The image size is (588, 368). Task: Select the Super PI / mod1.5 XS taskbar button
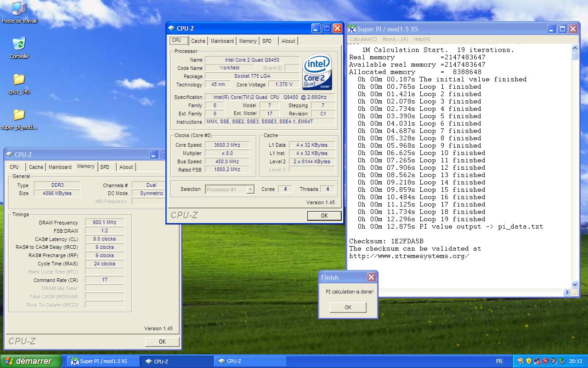[102, 361]
